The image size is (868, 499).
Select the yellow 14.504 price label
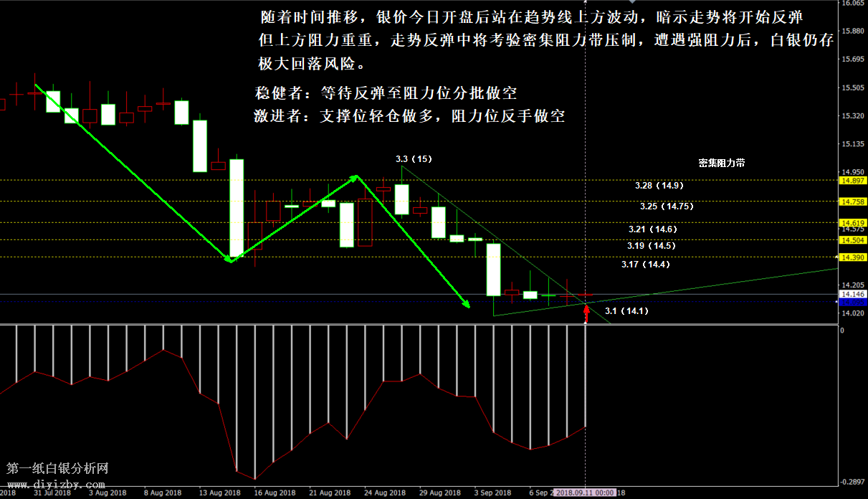pos(852,240)
